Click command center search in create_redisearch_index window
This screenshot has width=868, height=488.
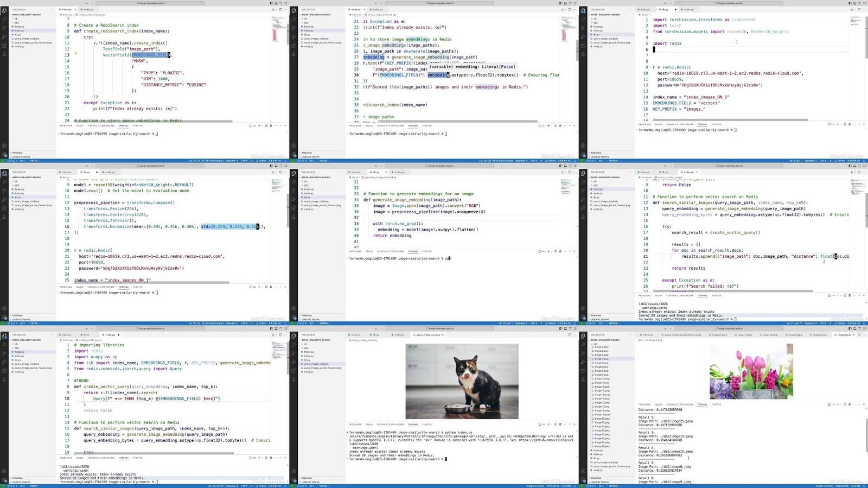(150, 3)
